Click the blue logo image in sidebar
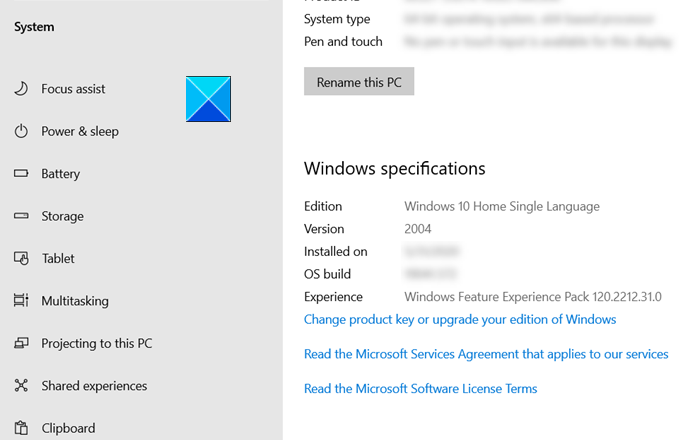The height and width of the screenshot is (440, 700). tap(208, 100)
